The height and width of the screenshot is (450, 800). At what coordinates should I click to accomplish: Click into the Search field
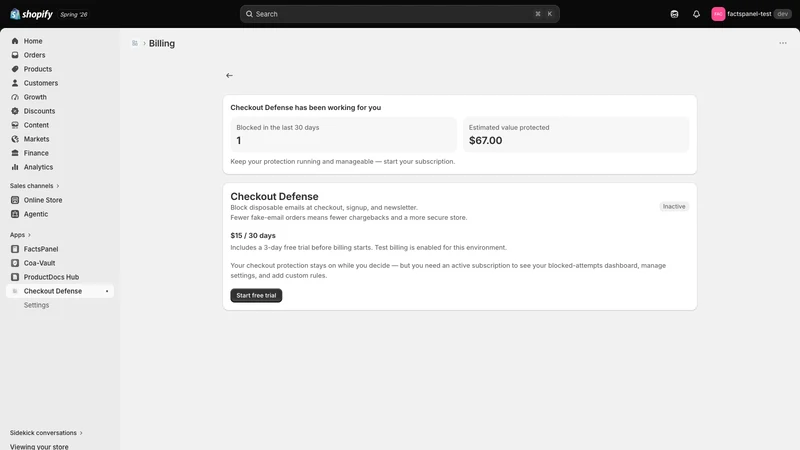pos(399,14)
